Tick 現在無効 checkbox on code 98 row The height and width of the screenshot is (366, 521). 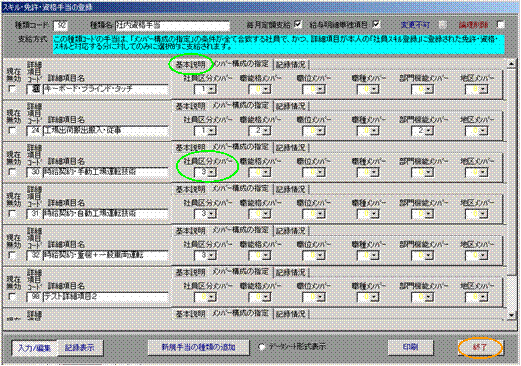pos(12,297)
